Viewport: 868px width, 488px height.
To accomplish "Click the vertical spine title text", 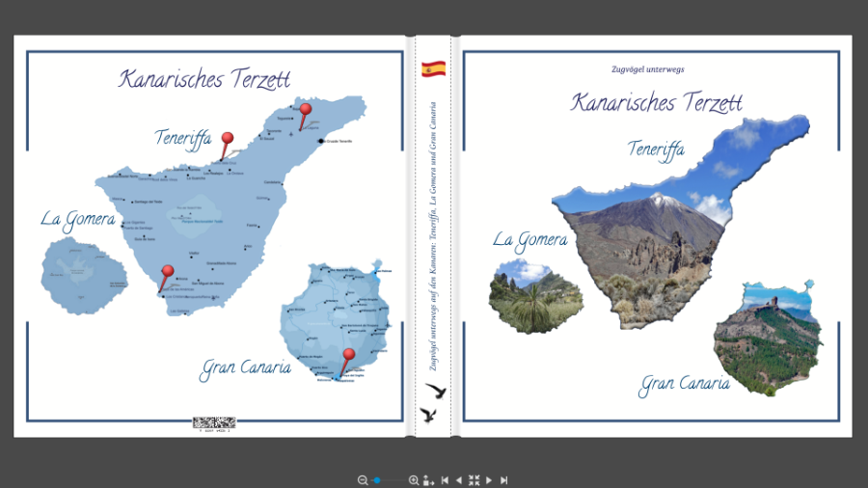I will pyautogui.click(x=433, y=236).
